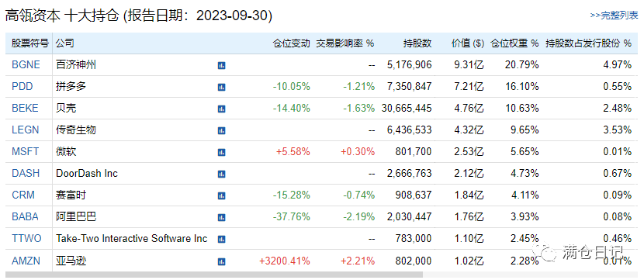Image resolution: width=644 pixels, height=280 pixels.
Task: Open the chart icon for 微软 row
Action: point(221,152)
